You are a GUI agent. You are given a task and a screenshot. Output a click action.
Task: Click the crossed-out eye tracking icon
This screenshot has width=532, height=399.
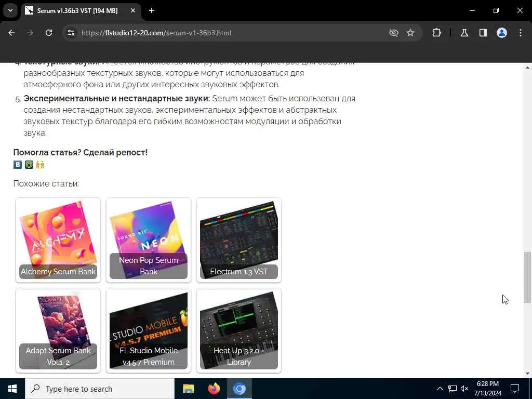click(x=394, y=33)
